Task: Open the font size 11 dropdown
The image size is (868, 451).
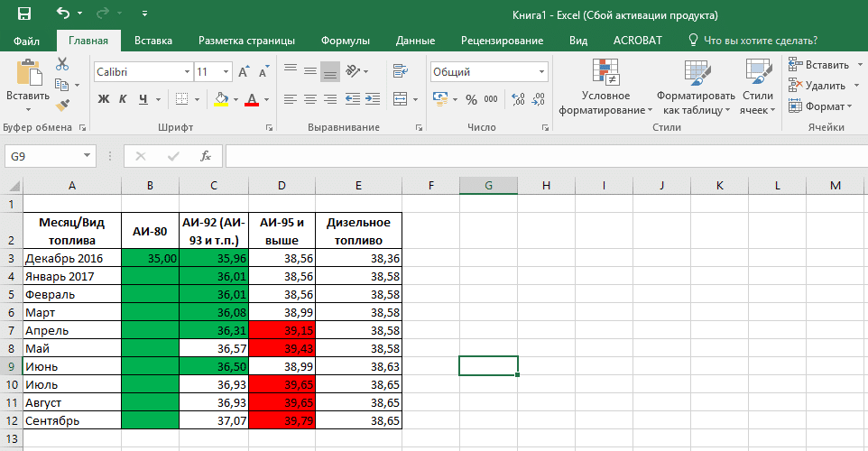Action: click(226, 72)
